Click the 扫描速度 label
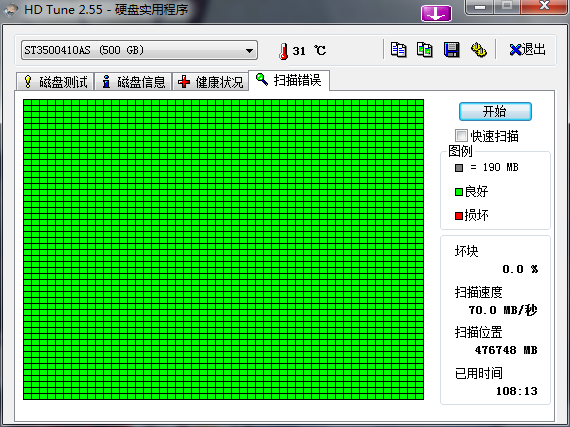Image resolution: width=570 pixels, height=427 pixels. coord(478,292)
